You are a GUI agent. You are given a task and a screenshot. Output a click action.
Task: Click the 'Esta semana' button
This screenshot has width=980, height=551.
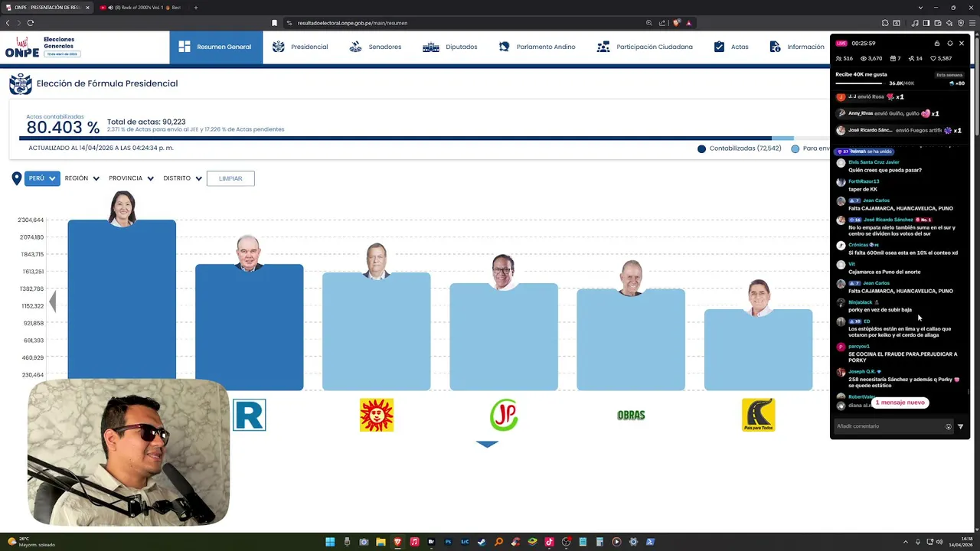(x=949, y=75)
